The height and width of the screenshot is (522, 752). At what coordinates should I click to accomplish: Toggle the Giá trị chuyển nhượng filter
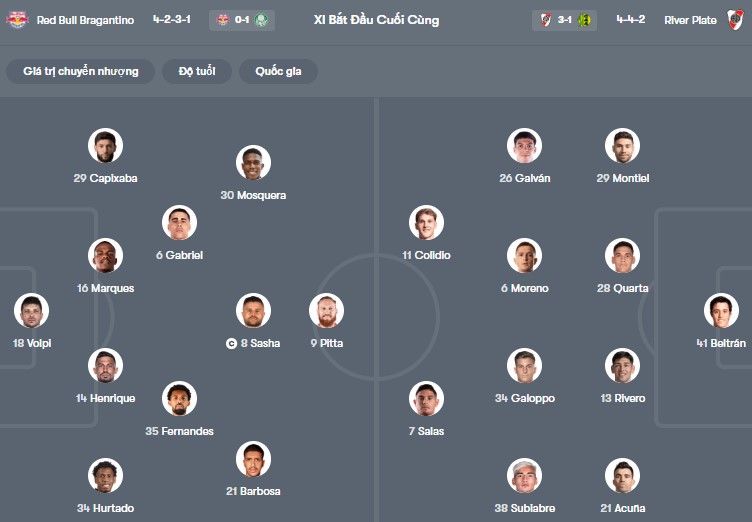pos(81,71)
